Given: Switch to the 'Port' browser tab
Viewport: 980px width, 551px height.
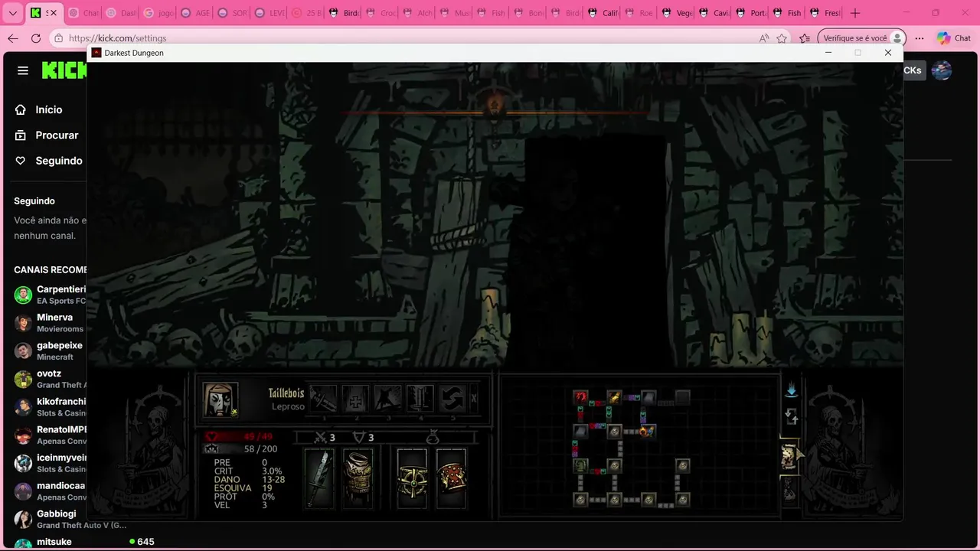Looking at the screenshot, I should tap(750, 13).
